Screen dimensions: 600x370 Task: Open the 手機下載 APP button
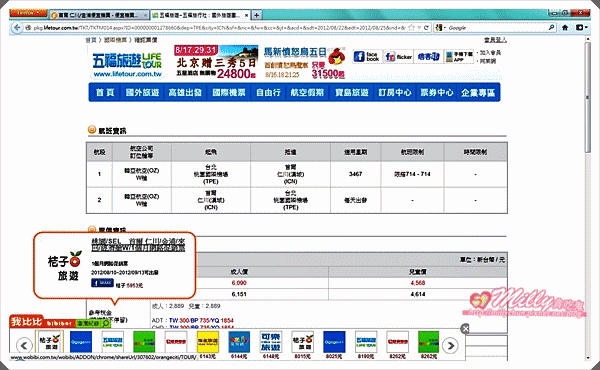tap(459, 57)
